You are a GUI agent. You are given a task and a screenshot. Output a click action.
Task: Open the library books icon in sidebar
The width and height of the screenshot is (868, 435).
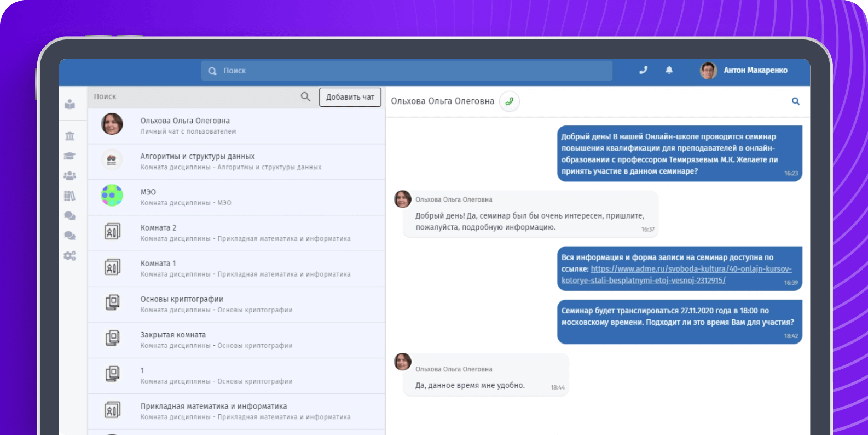click(70, 196)
